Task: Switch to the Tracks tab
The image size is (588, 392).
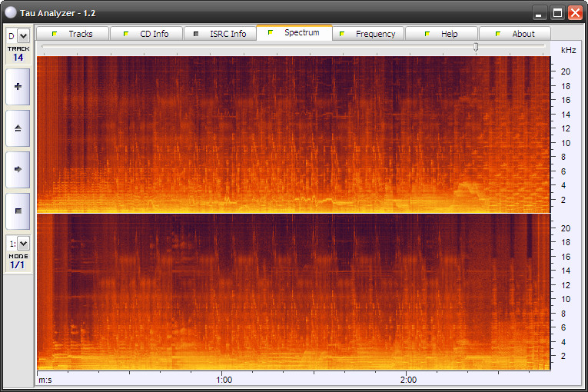Action: (x=72, y=34)
